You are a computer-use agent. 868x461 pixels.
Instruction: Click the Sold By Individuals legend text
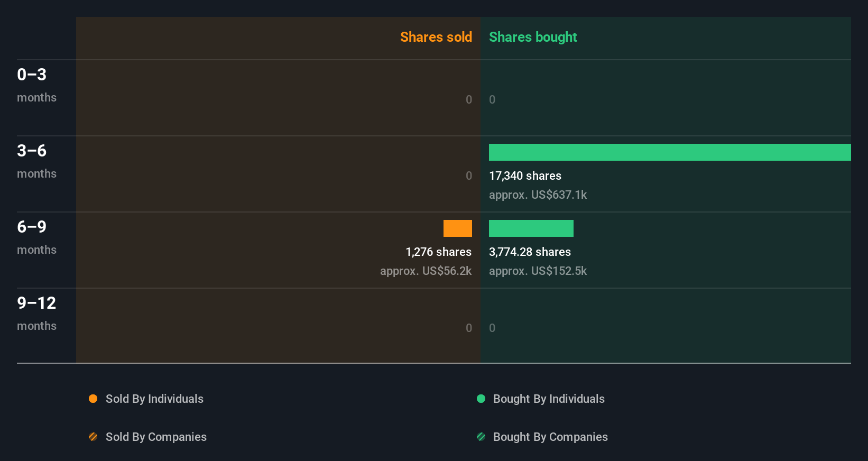pyautogui.click(x=154, y=399)
